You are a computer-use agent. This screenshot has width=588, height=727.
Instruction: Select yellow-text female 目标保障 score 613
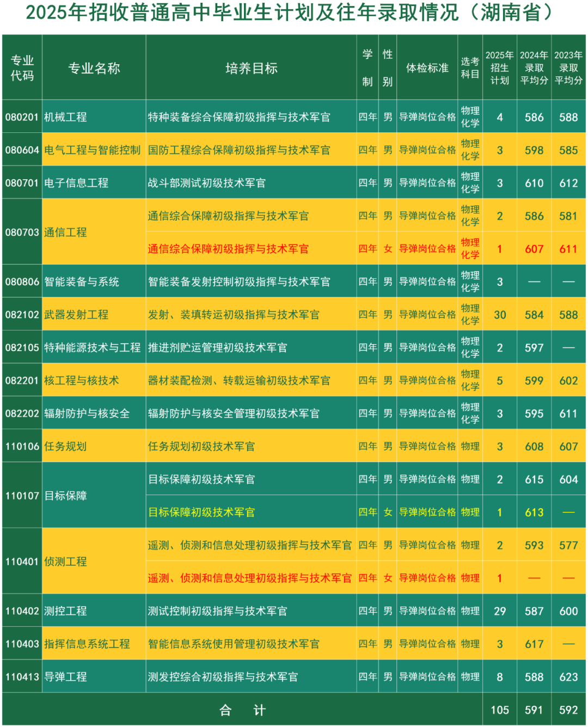[534, 512]
